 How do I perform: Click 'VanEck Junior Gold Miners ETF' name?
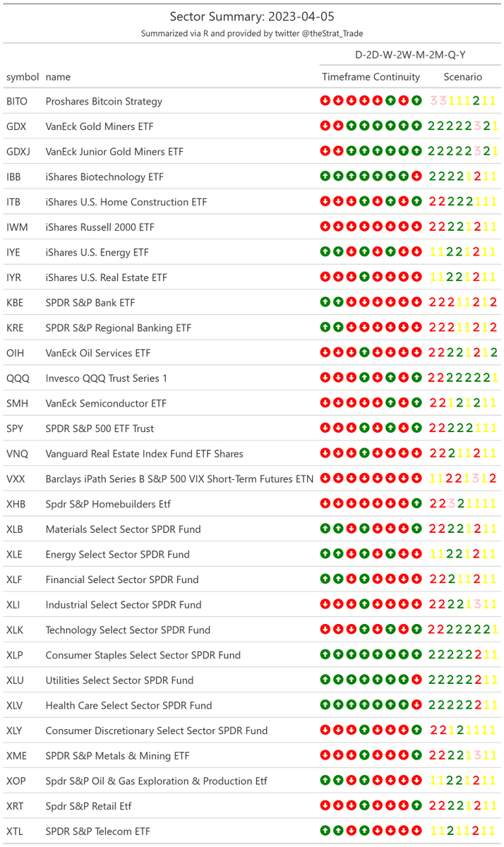coord(114,152)
